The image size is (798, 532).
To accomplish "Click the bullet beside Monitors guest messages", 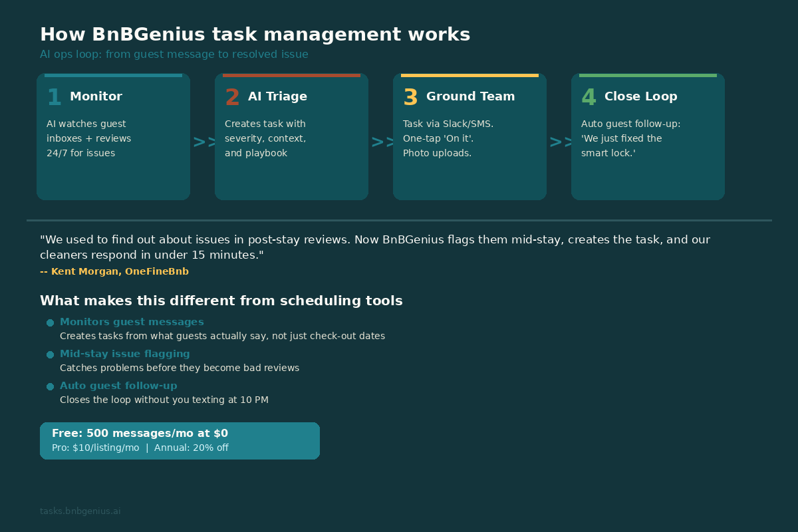I will coord(50,323).
